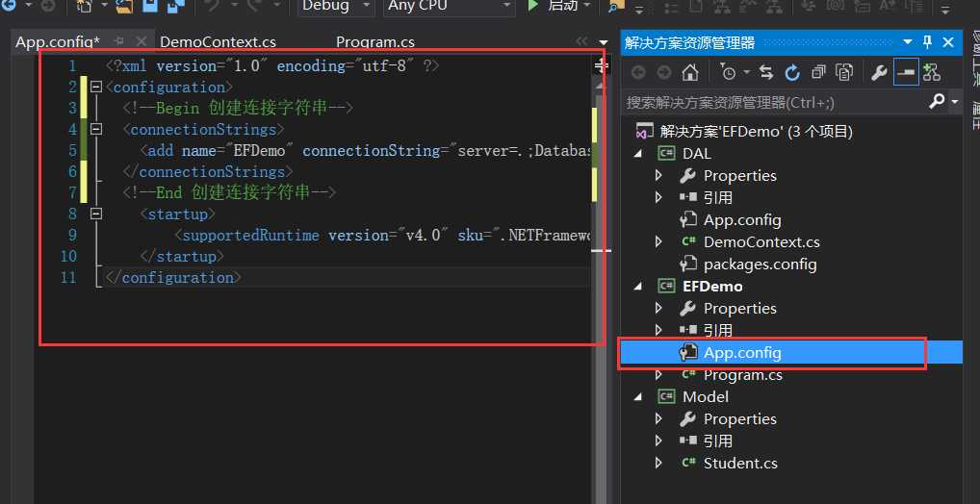Screen dimensions: 980x504
Task: Click the 'End 创建连接字符串' comment line
Action: tap(229, 193)
